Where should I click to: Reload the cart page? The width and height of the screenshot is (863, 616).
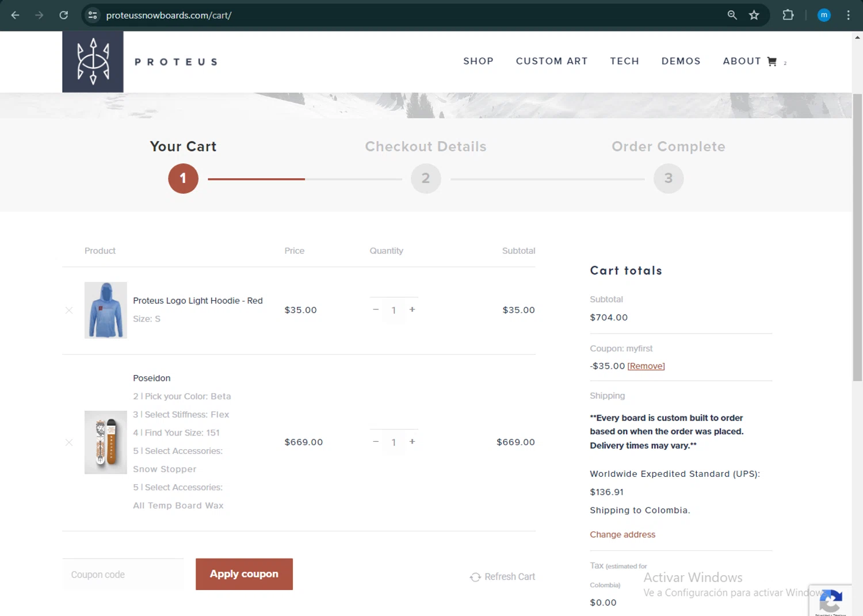(64, 15)
